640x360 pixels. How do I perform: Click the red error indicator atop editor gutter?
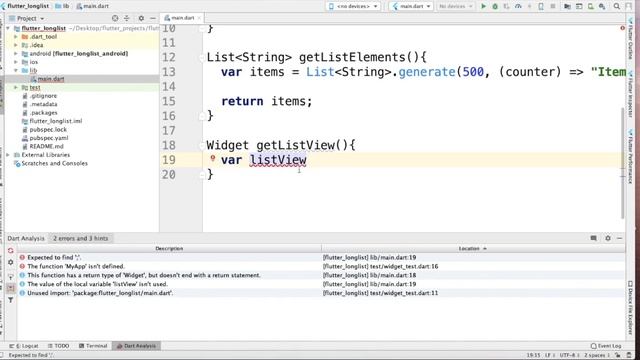coord(622,28)
